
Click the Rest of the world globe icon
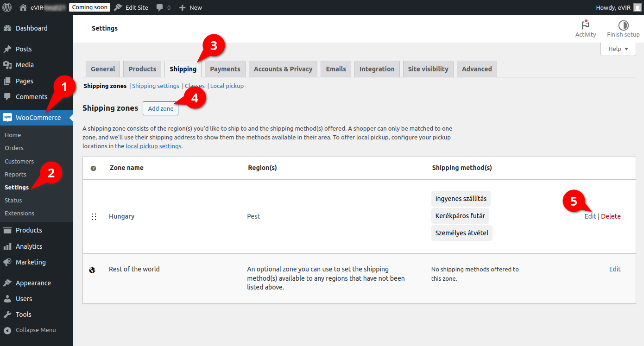(92, 270)
